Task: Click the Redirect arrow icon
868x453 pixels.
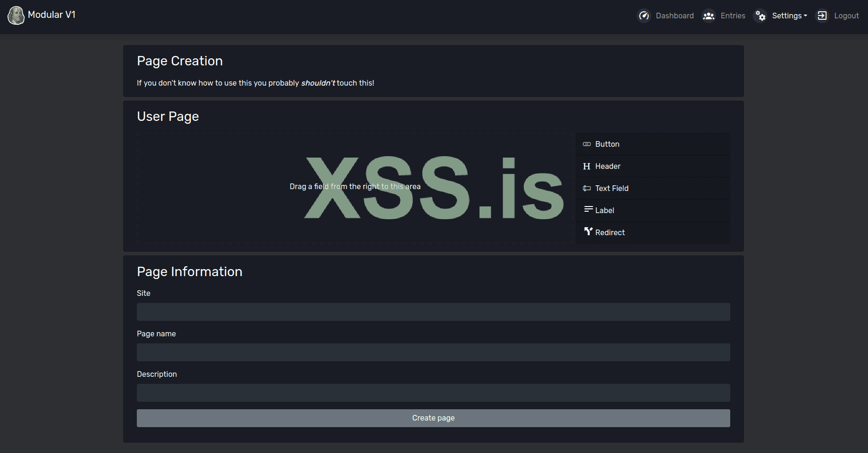Action: point(588,231)
